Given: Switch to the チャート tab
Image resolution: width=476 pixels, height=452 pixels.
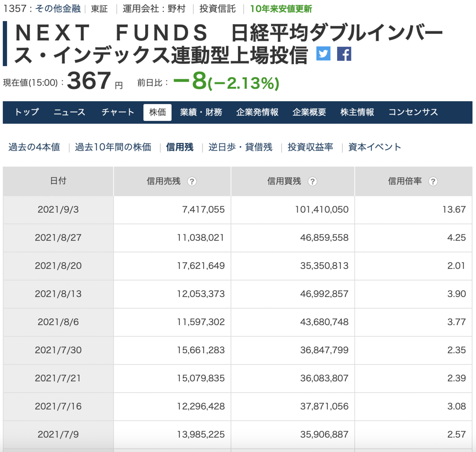Looking at the screenshot, I should (x=118, y=112).
